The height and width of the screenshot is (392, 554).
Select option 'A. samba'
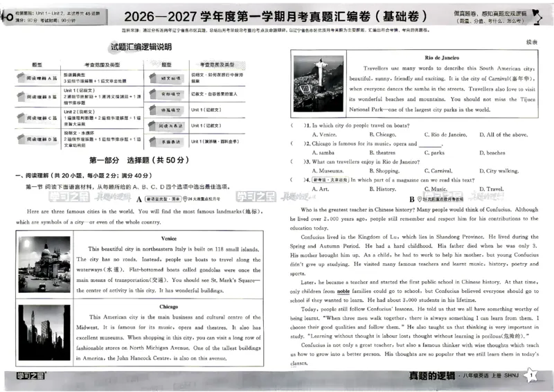pos(323,152)
